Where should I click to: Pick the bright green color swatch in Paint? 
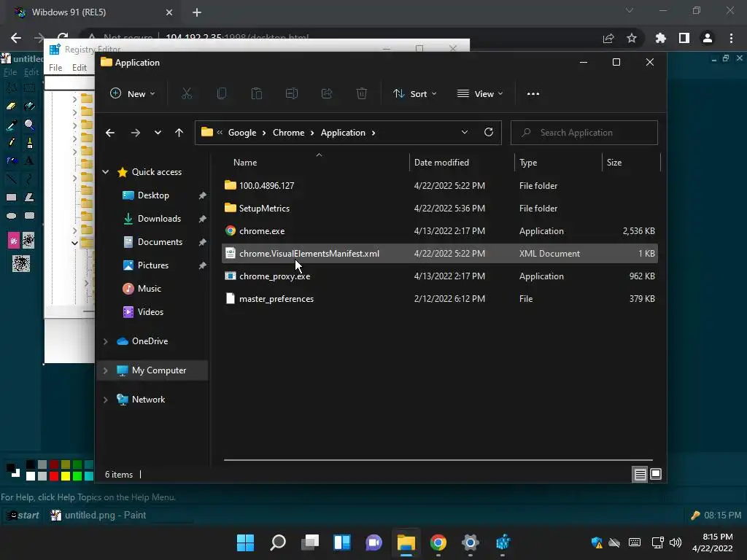(77, 475)
